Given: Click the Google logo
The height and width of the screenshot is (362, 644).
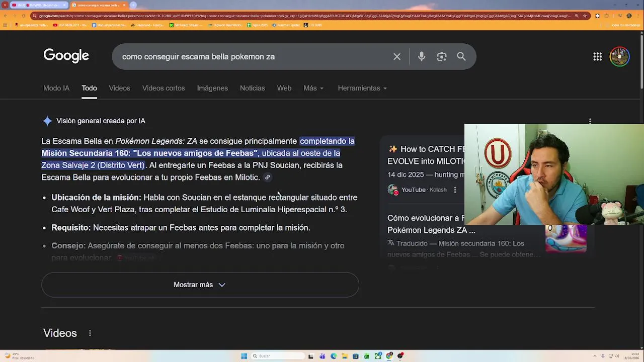Looking at the screenshot, I should [x=66, y=55].
